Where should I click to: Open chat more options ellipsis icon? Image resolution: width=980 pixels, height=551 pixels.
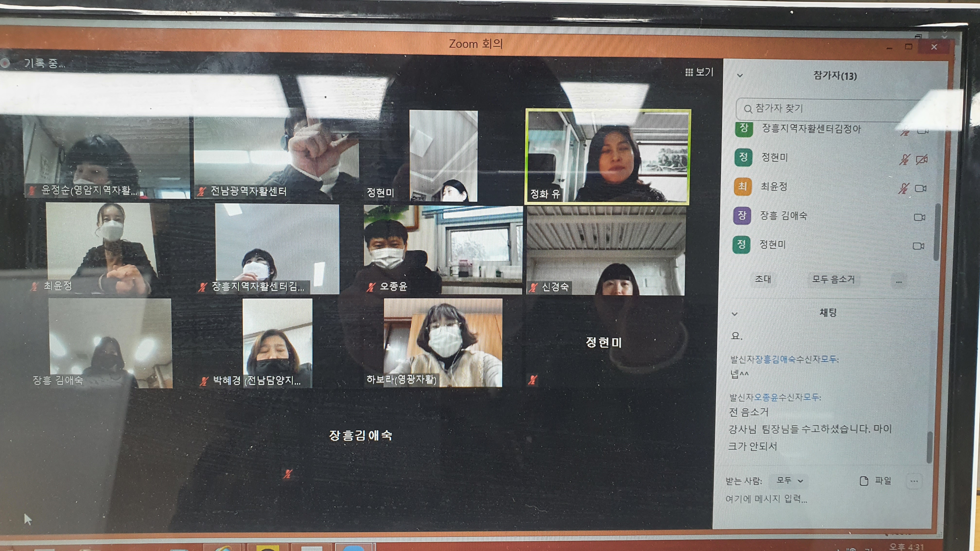(x=914, y=482)
